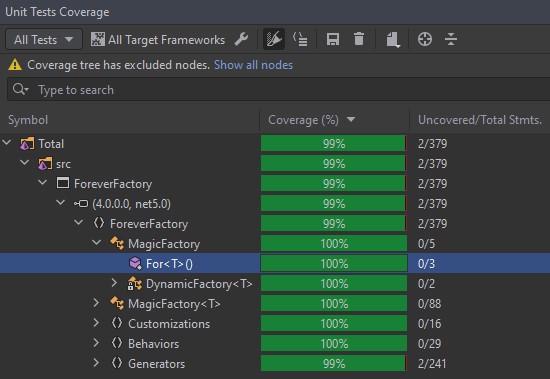Click the ForeverFactory namespace braces icon
The height and width of the screenshot is (379, 550).
99,223
